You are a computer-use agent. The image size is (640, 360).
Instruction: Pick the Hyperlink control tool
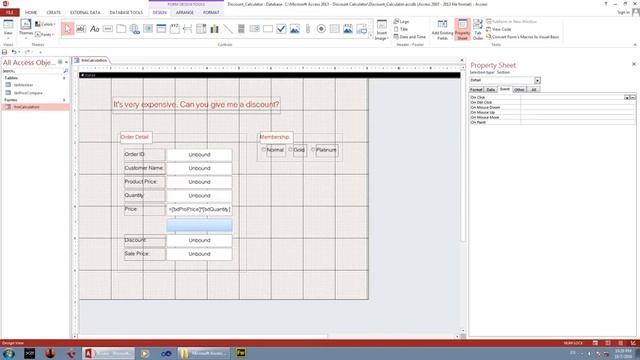coord(135,29)
